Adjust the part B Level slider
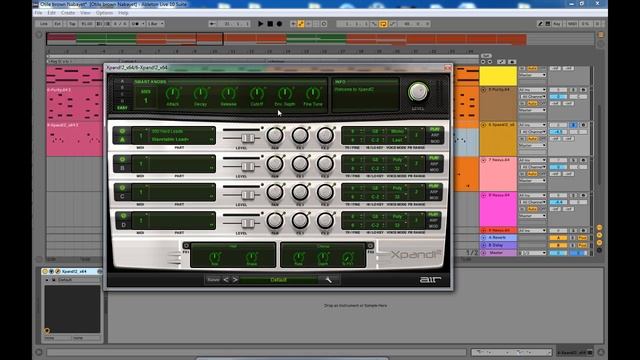Screen dimensions: 640x360 [x=247, y=166]
